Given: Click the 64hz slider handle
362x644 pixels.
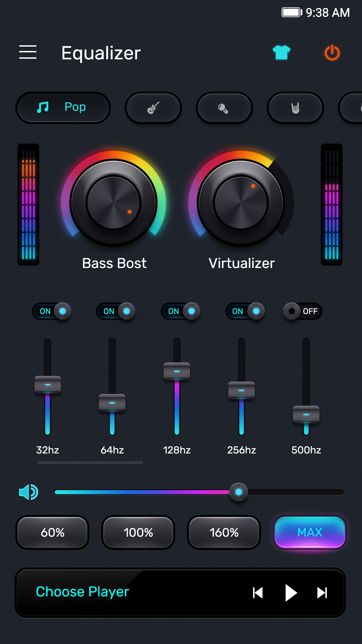Looking at the screenshot, I should [112, 403].
